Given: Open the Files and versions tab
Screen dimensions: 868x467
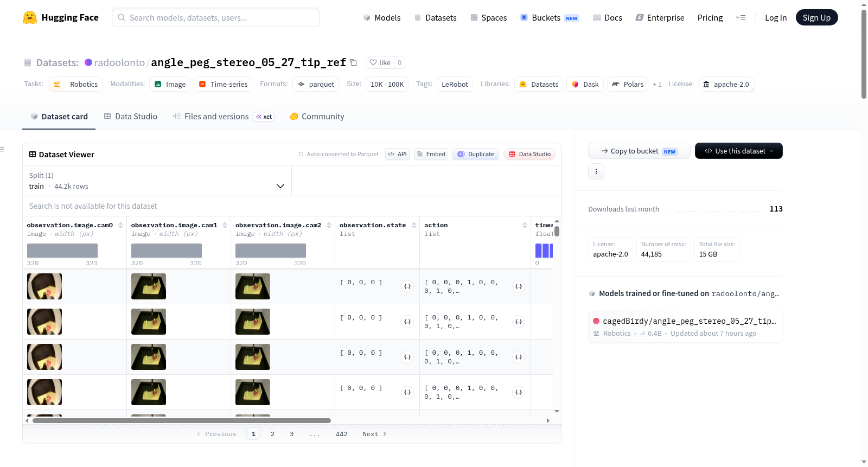Looking at the screenshot, I should click(x=224, y=117).
